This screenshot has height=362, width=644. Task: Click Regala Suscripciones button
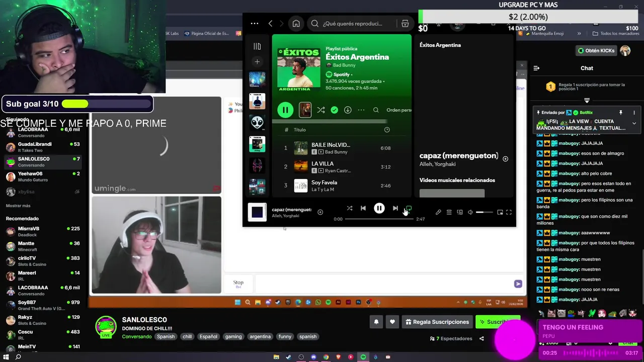[437, 322]
